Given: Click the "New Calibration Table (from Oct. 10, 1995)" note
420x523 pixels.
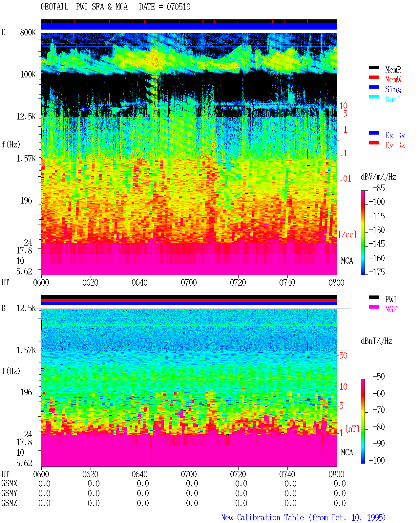Looking at the screenshot, I should 304,517.
